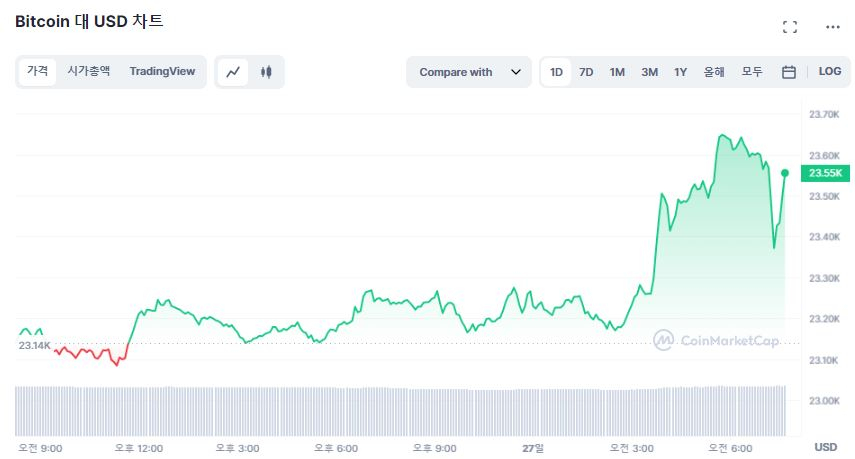Open the calendar date range picker

788,72
